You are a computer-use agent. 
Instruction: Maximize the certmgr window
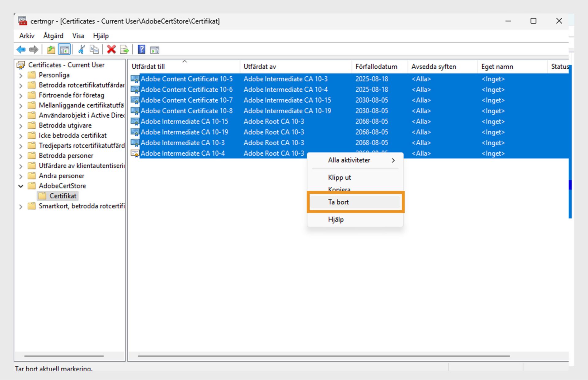[x=533, y=21]
